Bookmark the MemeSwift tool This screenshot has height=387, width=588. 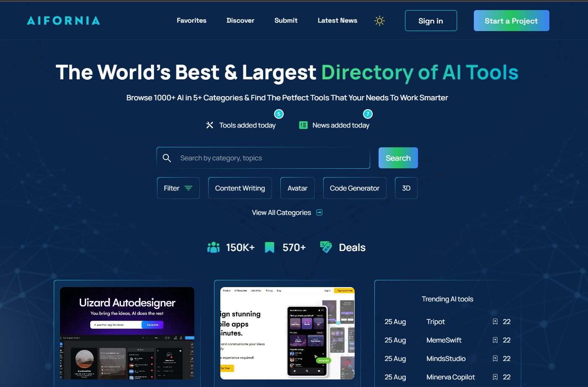[495, 340]
